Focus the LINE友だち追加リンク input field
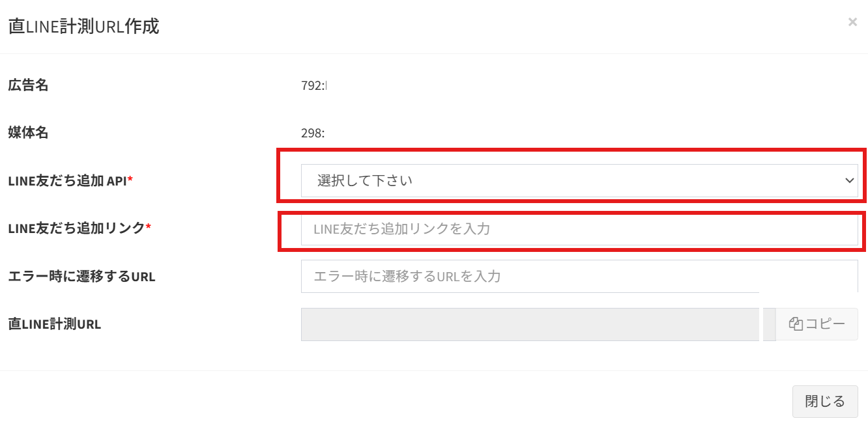The width and height of the screenshot is (868, 427). [579, 229]
